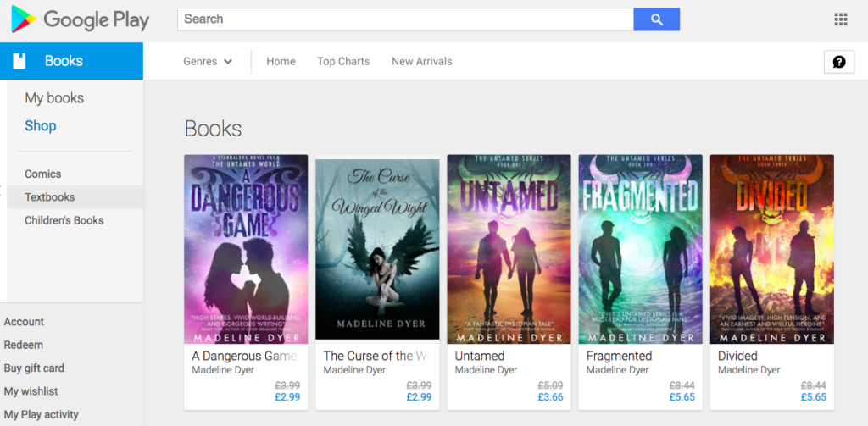Click Madeline Dyer under Fragmented
Viewport: 868px width, 426px height.
618,370
